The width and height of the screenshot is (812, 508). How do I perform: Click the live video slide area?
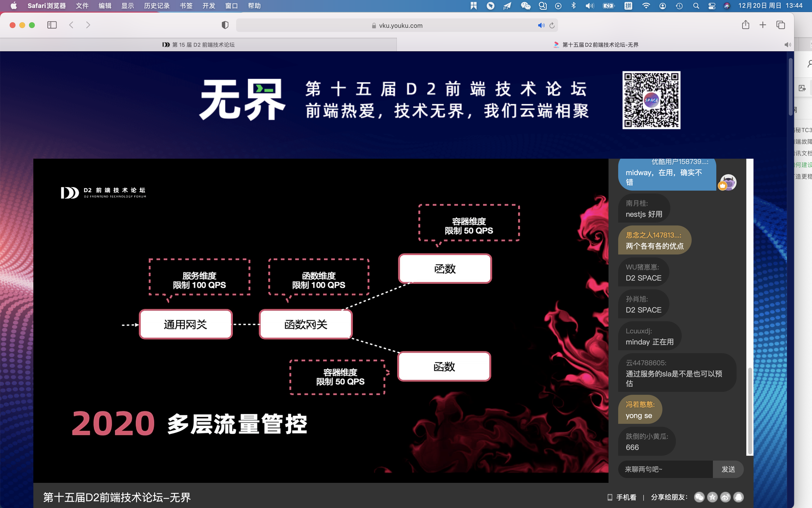tap(321, 321)
